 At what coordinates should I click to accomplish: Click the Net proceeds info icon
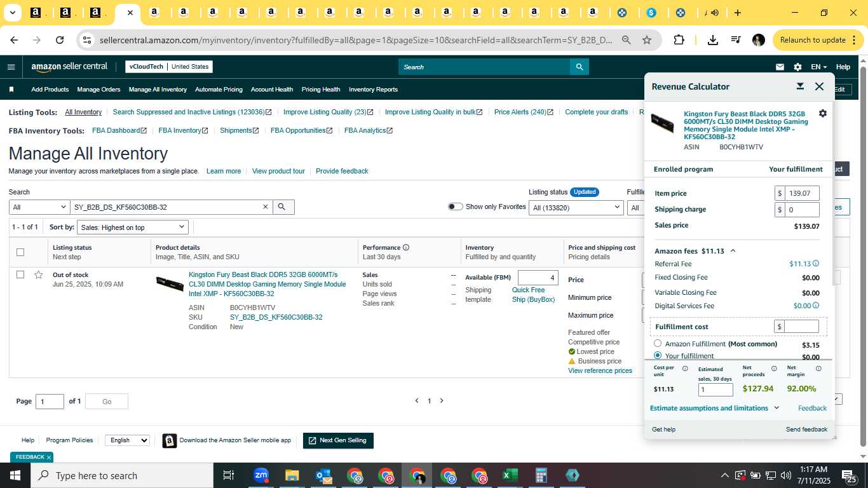point(774,369)
